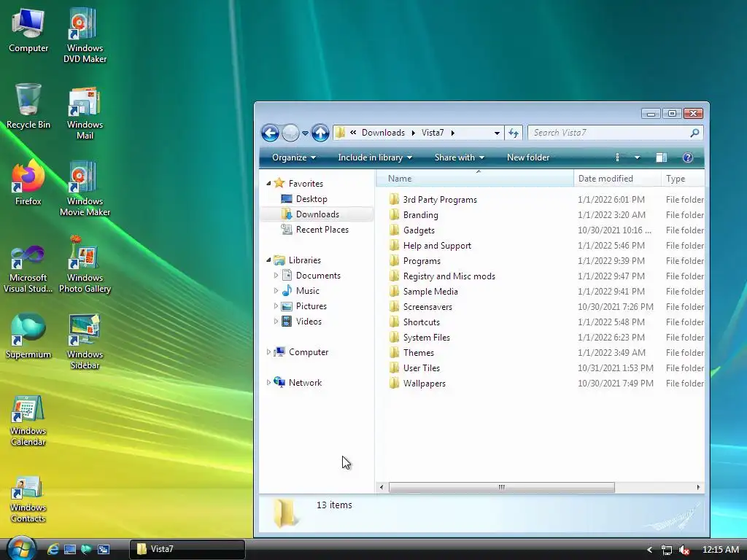747x560 pixels.
Task: Click Downloads in the breadcrumb path
Action: [383, 133]
